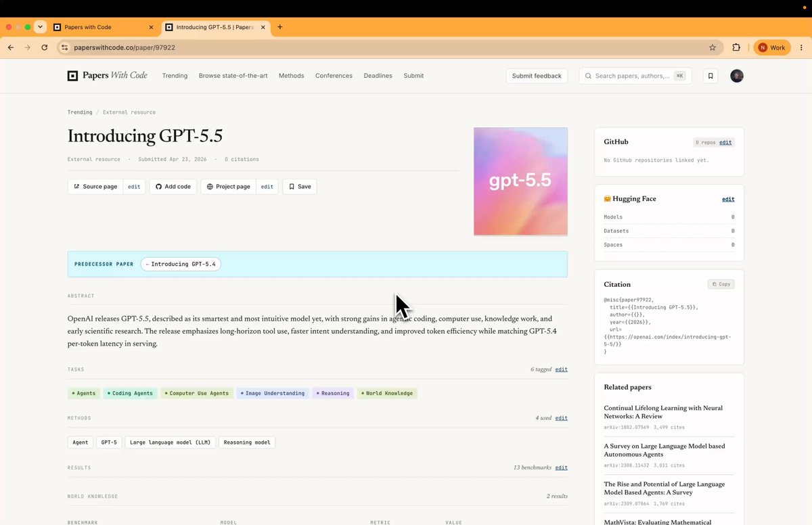Go back with the browser back arrow
This screenshot has height=525, width=812.
pos(11,47)
